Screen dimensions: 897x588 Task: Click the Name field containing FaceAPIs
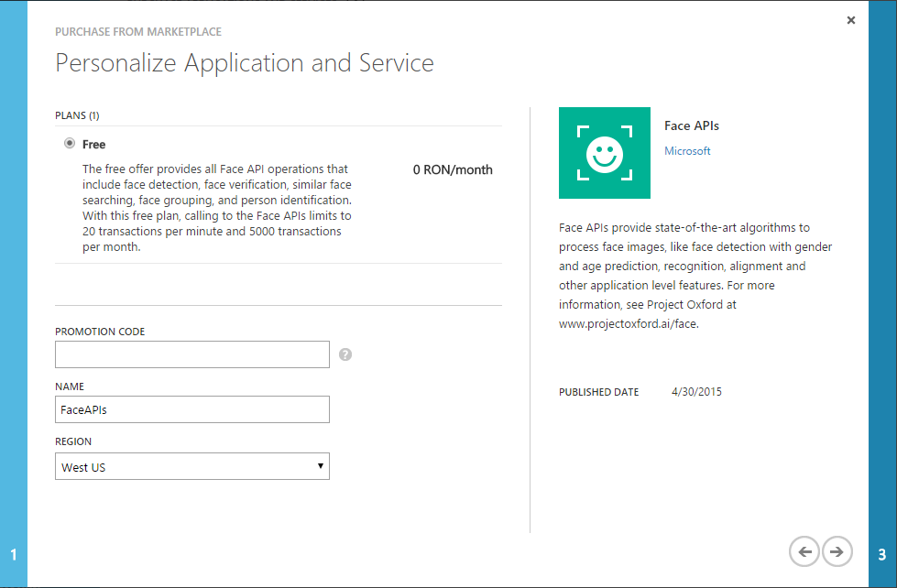tap(192, 409)
